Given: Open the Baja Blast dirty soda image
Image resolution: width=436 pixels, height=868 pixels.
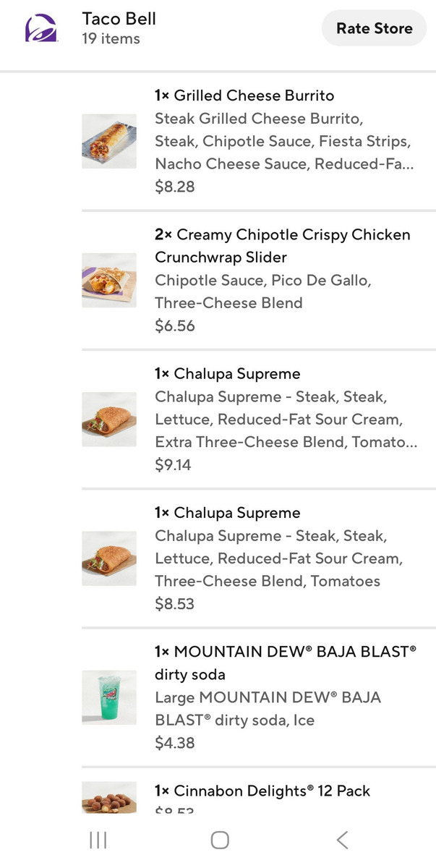Looking at the screenshot, I should [109, 697].
